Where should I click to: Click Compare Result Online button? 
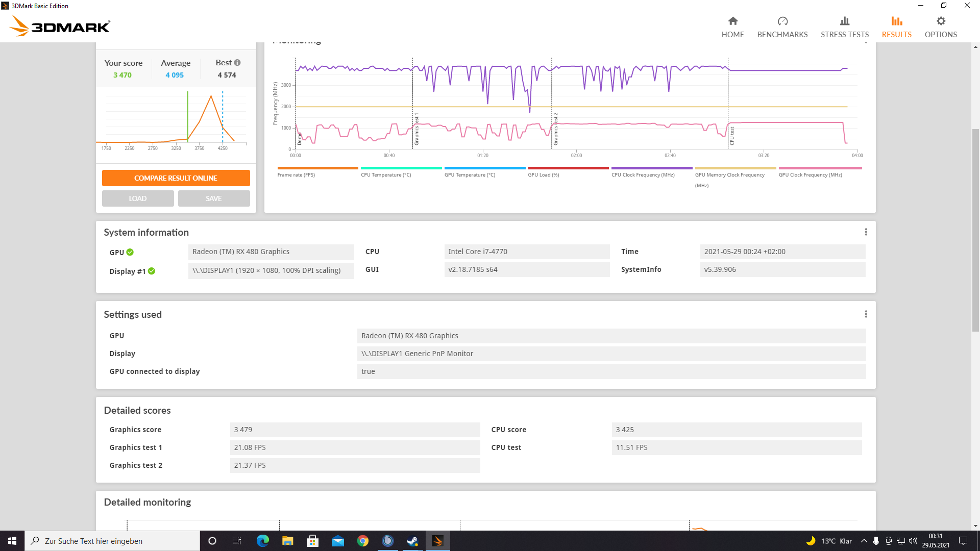click(x=176, y=178)
